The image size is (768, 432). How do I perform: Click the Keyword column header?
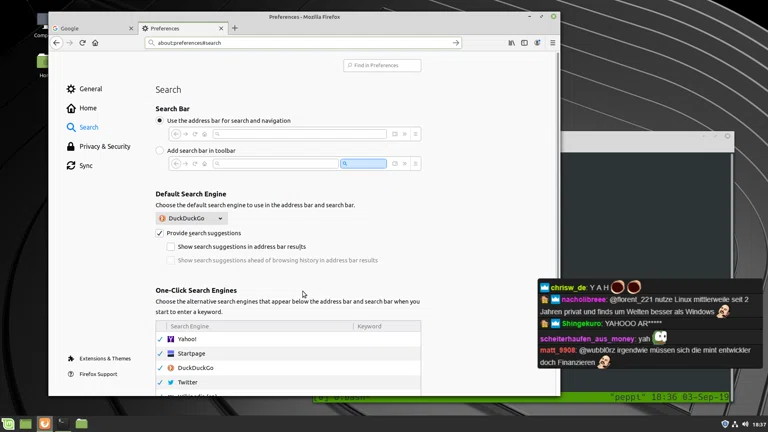[387, 326]
